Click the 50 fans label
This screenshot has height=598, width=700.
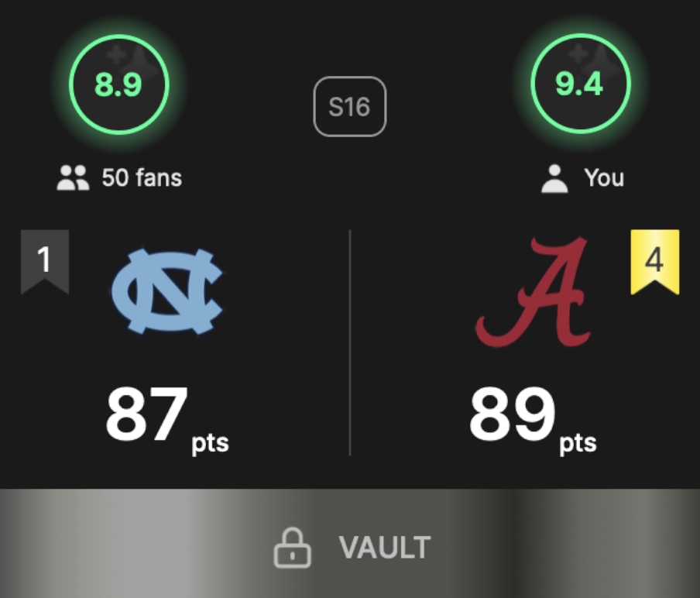point(142,177)
